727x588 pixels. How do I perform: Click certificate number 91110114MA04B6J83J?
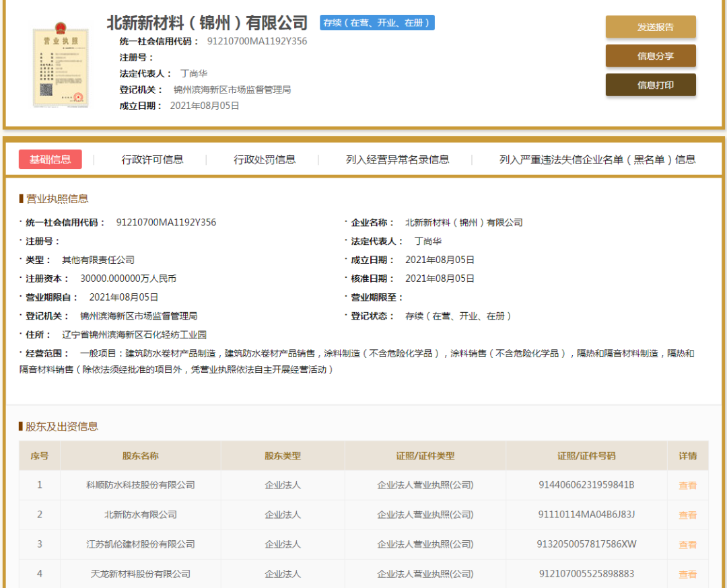click(586, 515)
